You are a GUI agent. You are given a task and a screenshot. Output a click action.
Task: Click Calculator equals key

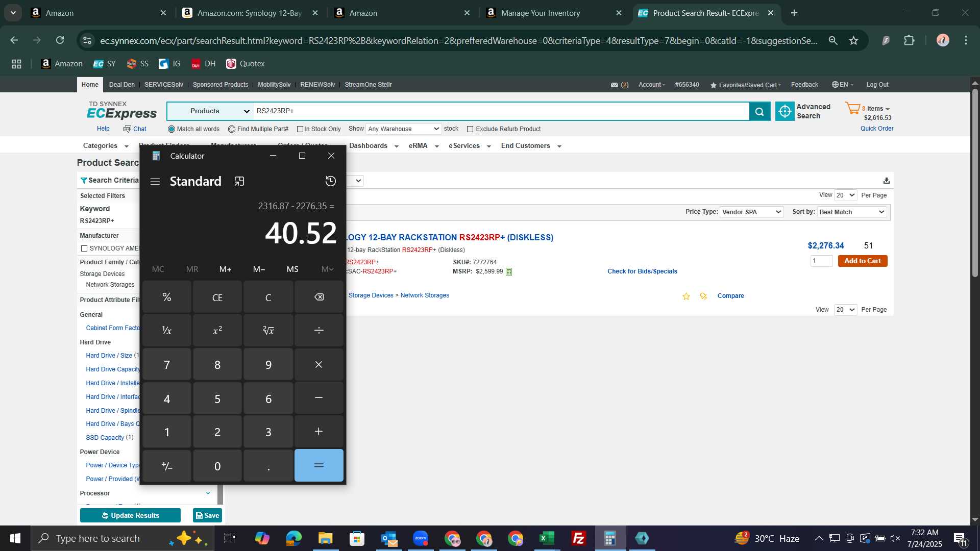[319, 465]
